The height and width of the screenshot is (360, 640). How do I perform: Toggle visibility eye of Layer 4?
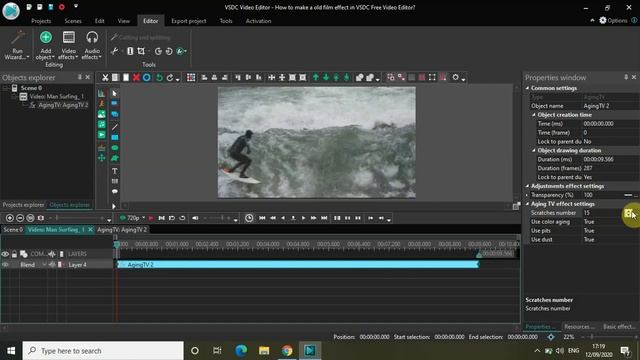point(5,265)
